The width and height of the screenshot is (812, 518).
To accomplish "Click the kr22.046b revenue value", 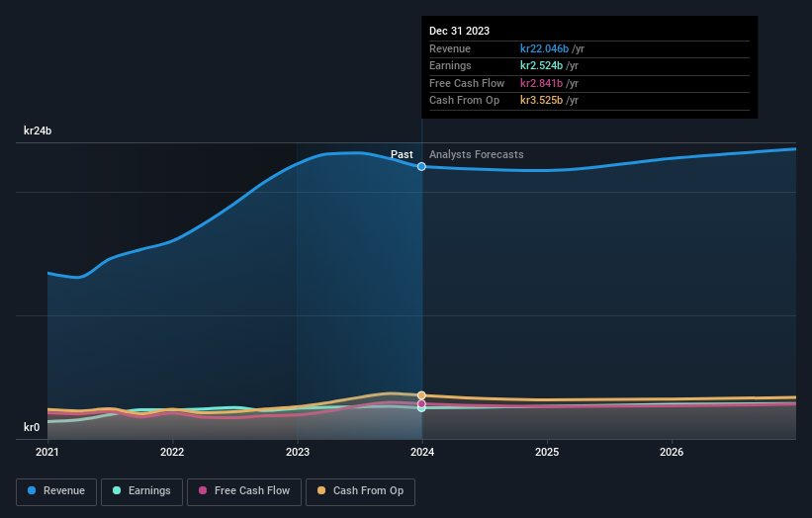I will (544, 48).
